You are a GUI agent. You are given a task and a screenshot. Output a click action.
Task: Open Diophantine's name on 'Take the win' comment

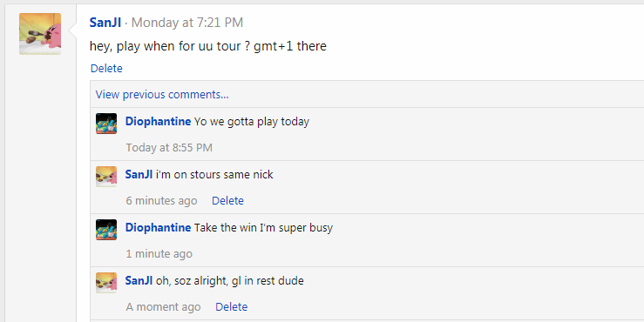pyautogui.click(x=158, y=228)
